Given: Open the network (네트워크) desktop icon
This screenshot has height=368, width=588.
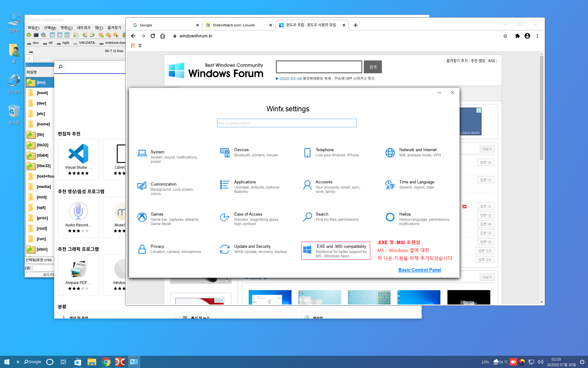Looking at the screenshot, I should (14, 84).
